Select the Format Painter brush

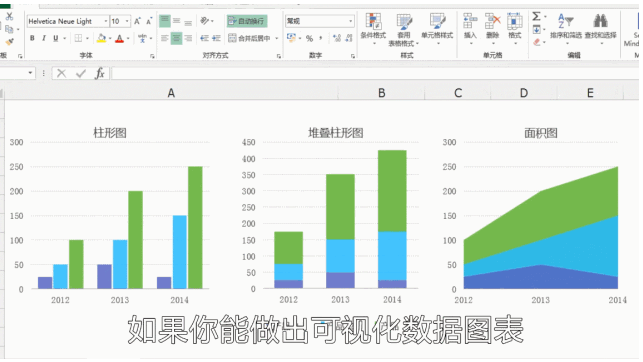(x=9, y=41)
